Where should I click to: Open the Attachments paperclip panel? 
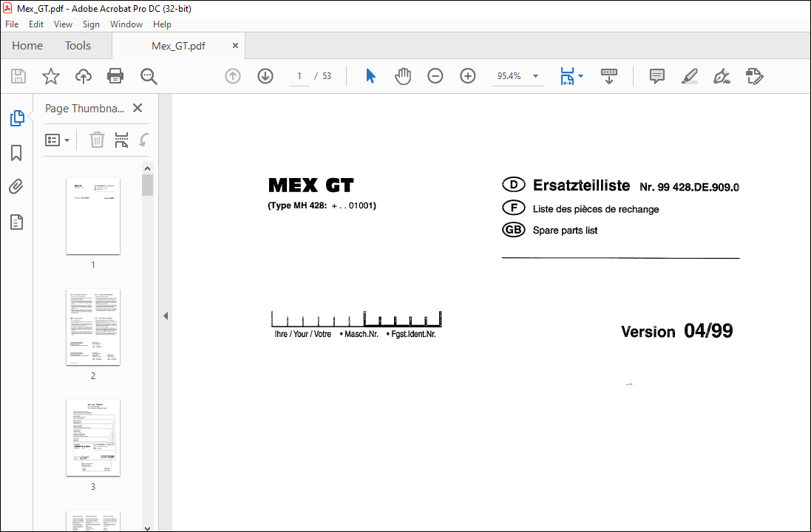(x=16, y=187)
